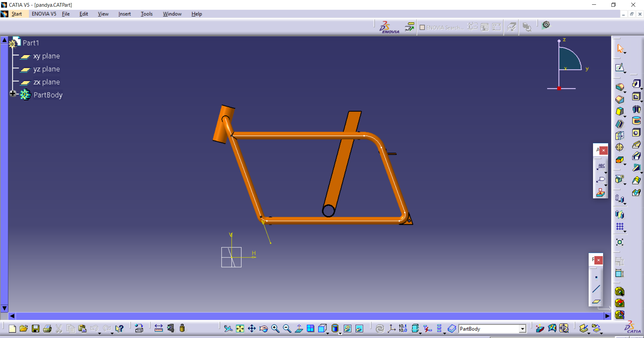Open the Help menu
The width and height of the screenshot is (644, 338).
click(x=197, y=14)
